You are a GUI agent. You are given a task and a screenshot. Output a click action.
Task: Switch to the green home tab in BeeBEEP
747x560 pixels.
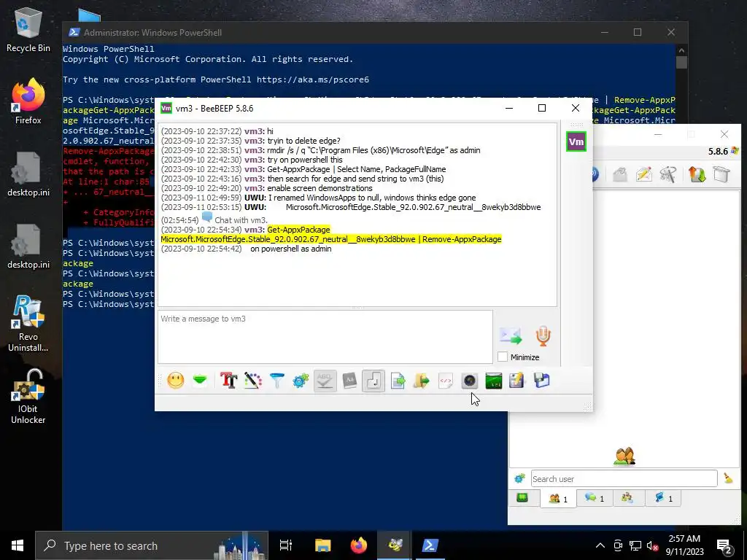coord(522,498)
